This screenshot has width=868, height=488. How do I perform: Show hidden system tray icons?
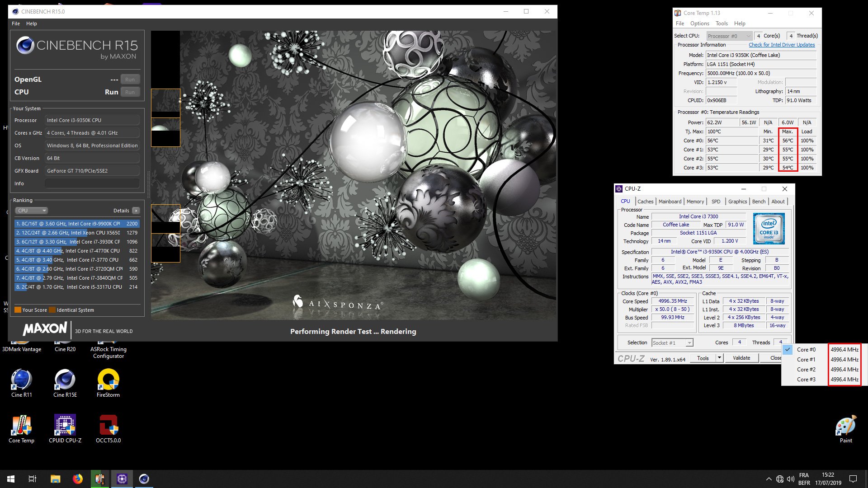[x=769, y=479]
